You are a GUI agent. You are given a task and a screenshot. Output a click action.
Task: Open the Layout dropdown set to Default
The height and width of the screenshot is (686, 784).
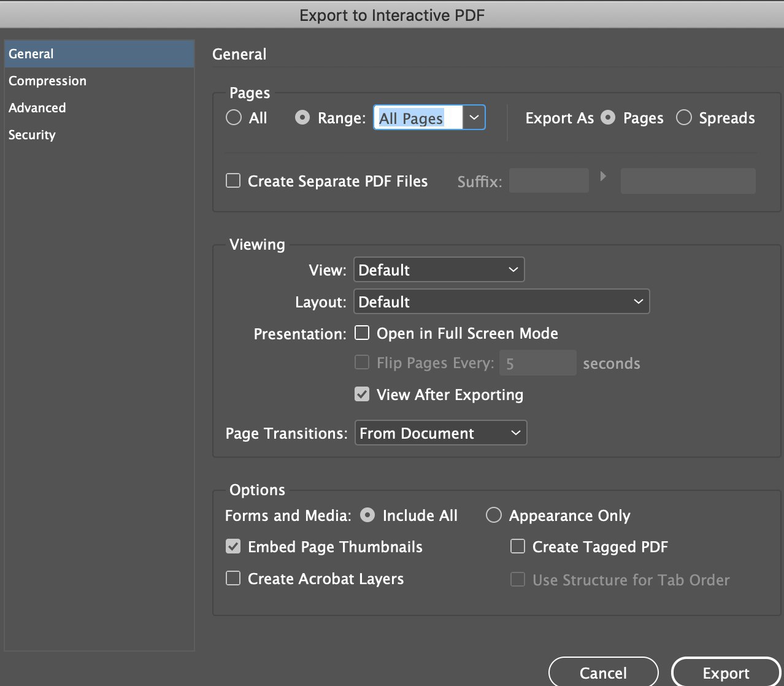[x=502, y=301]
